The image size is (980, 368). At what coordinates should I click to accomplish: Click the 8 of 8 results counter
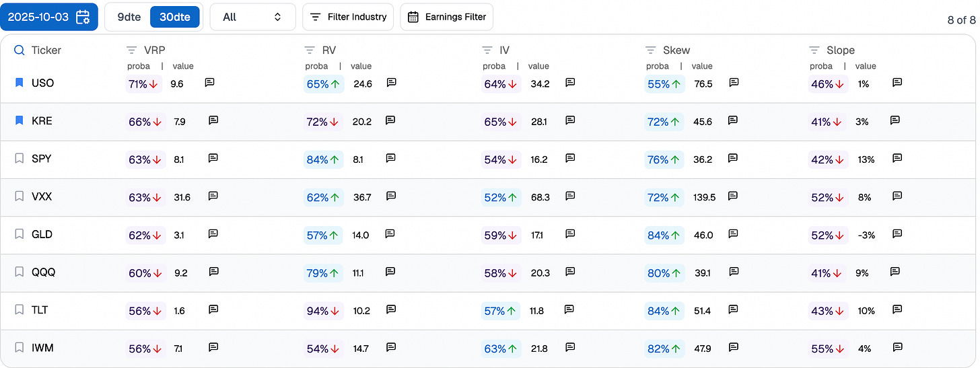[x=961, y=20]
